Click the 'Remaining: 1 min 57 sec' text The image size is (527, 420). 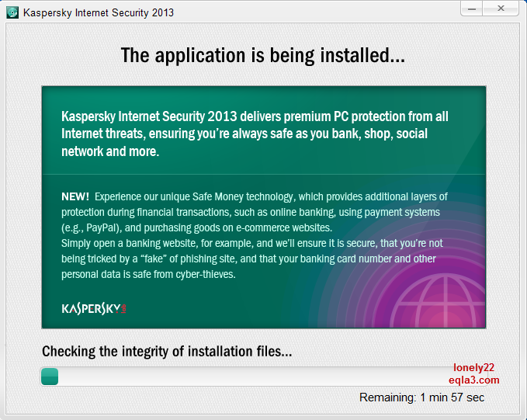coord(421,397)
